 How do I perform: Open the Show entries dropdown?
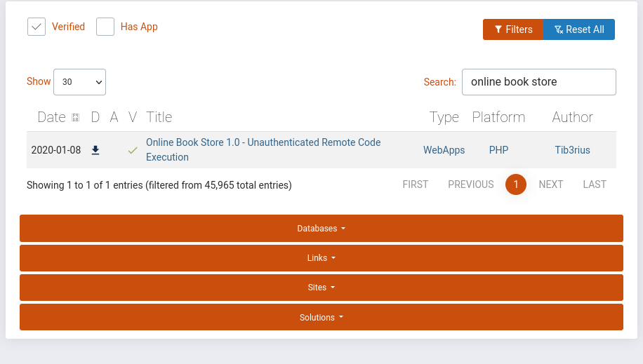pos(79,82)
